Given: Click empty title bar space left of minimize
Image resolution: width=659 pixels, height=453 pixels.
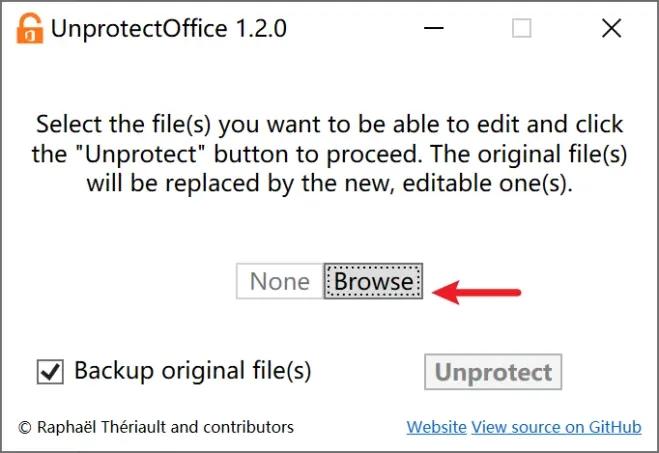Looking at the screenshot, I should click(350, 29).
